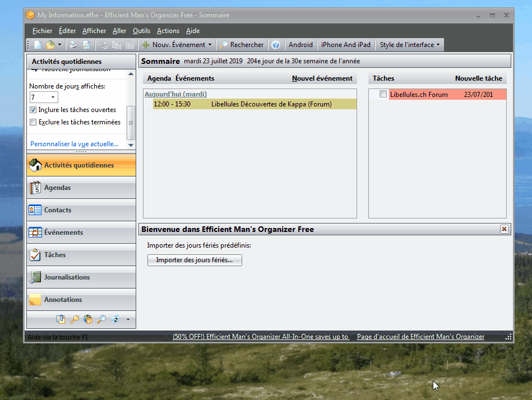Image resolution: width=532 pixels, height=400 pixels.
Task: Click the password key icon in sidebar footer
Action: [75, 319]
